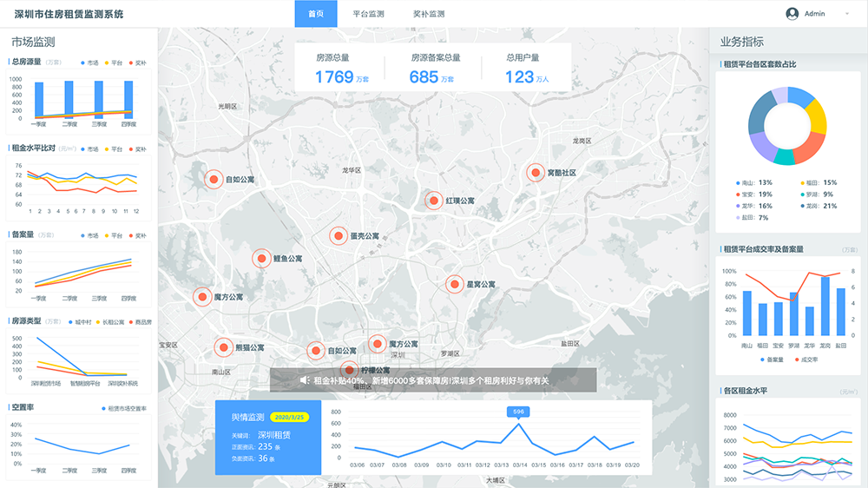Click the 舆情监测 card heading

pyautogui.click(x=248, y=417)
